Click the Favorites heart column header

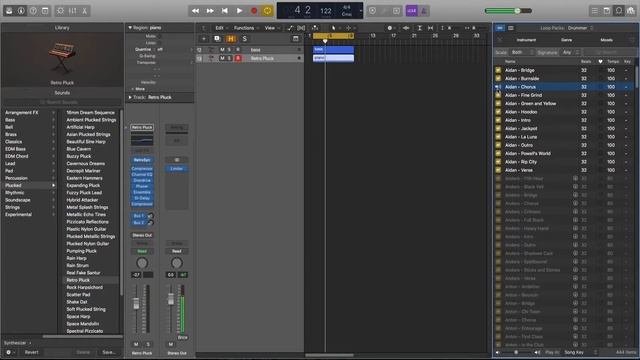(600, 62)
